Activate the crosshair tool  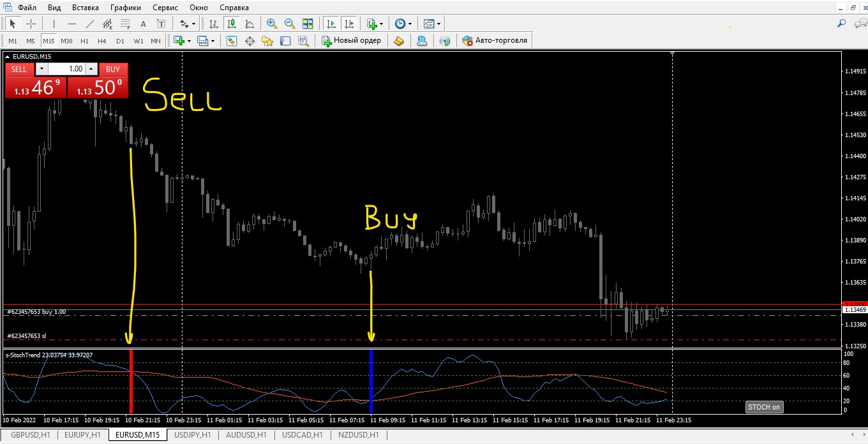tap(30, 24)
